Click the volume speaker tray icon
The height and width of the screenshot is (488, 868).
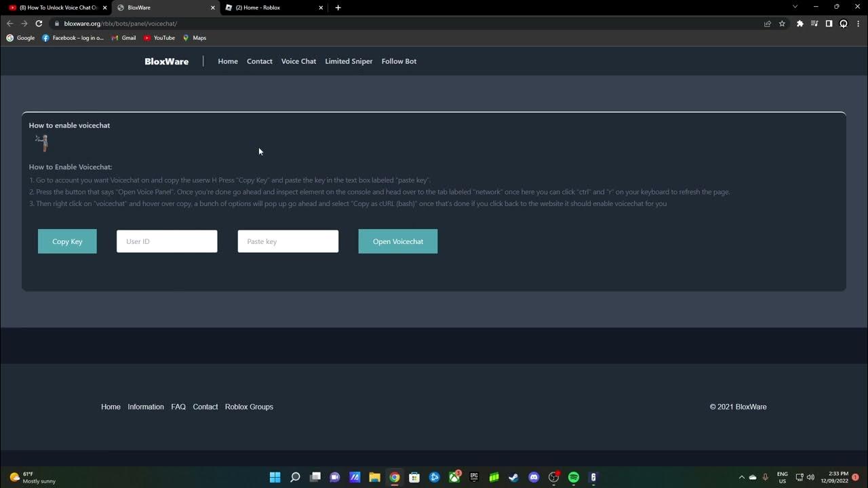pyautogui.click(x=810, y=477)
